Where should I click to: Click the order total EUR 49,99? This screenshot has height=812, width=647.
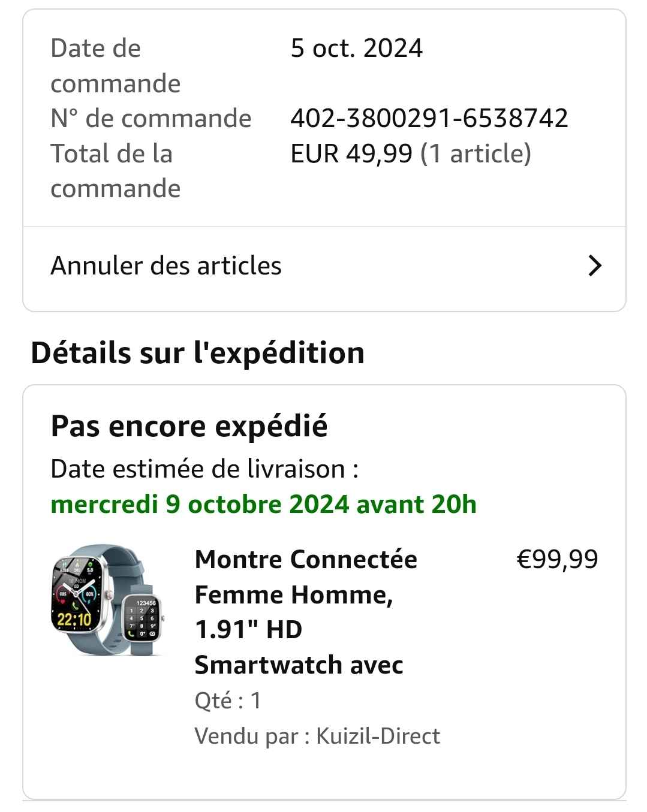pos(351,153)
